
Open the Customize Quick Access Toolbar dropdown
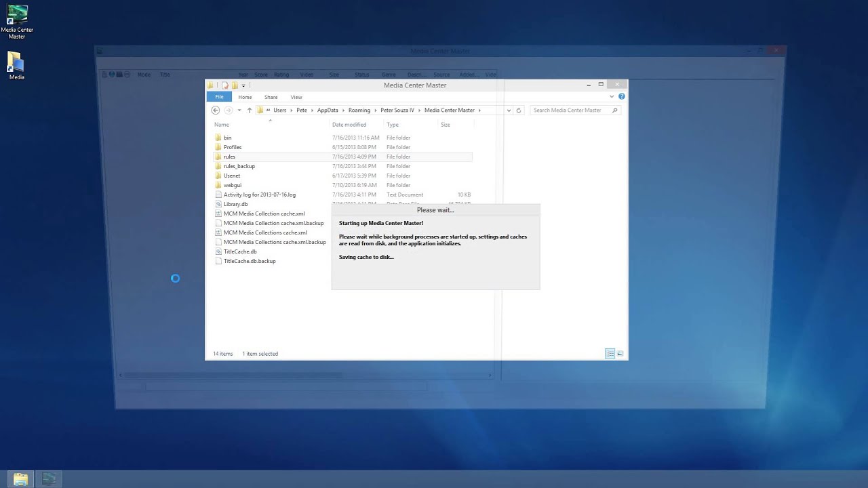pos(243,85)
